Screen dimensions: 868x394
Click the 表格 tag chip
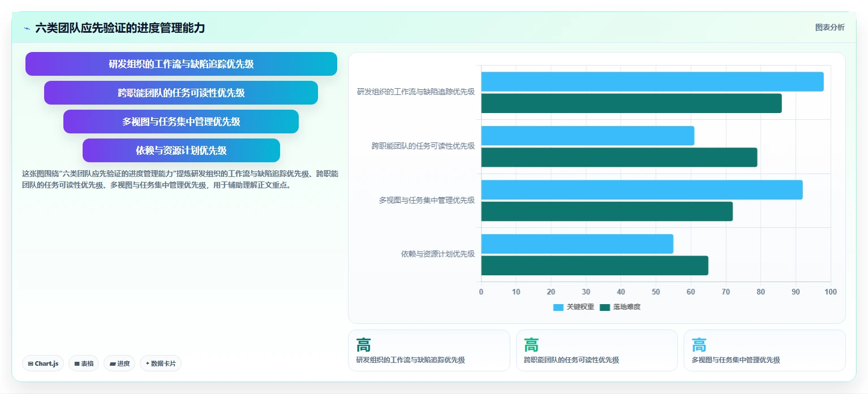point(84,363)
